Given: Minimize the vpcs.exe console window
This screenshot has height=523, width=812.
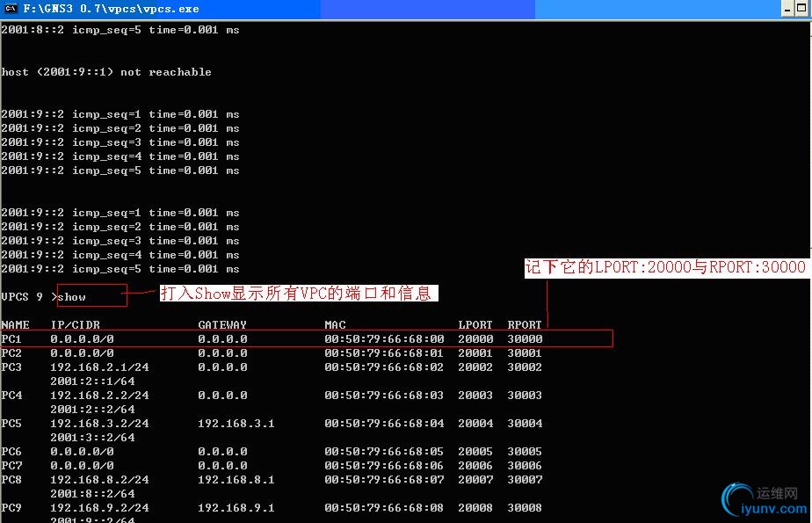Looking at the screenshot, I should [787, 8].
